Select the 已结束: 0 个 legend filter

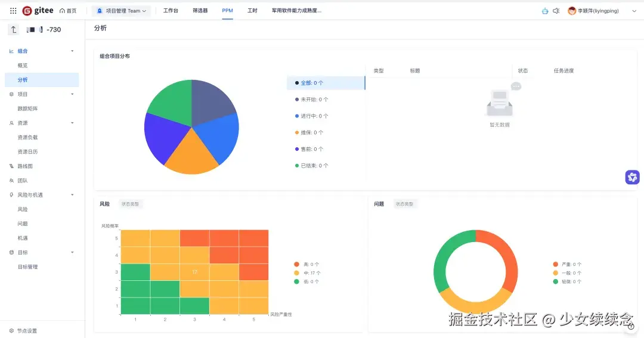(312, 166)
